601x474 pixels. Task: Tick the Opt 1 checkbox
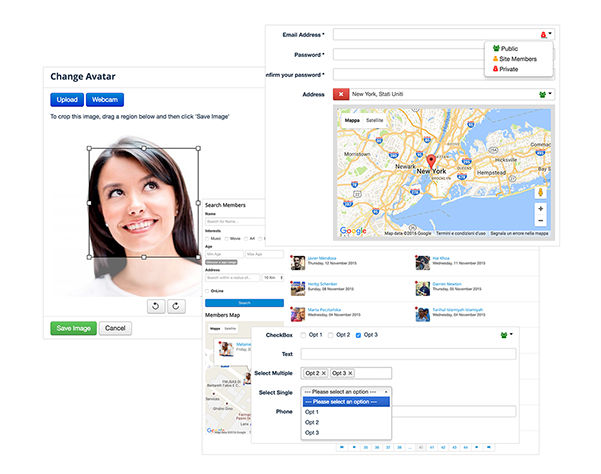303,335
